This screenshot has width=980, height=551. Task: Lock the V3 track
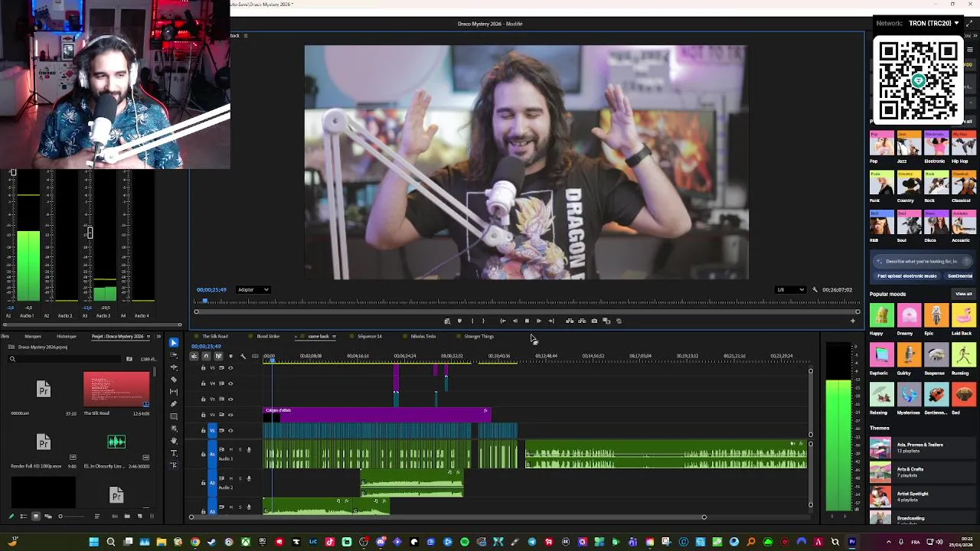pos(203,399)
